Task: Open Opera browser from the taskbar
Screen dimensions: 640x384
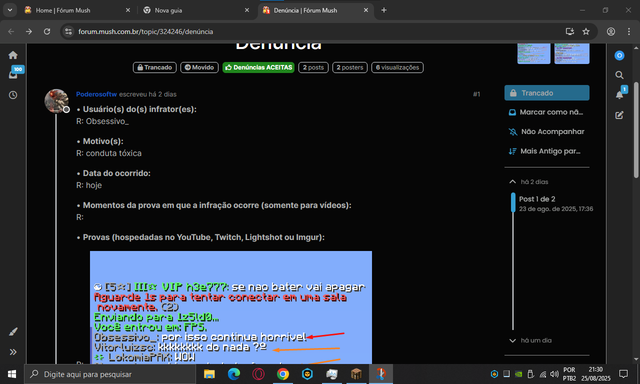Action: (258, 374)
